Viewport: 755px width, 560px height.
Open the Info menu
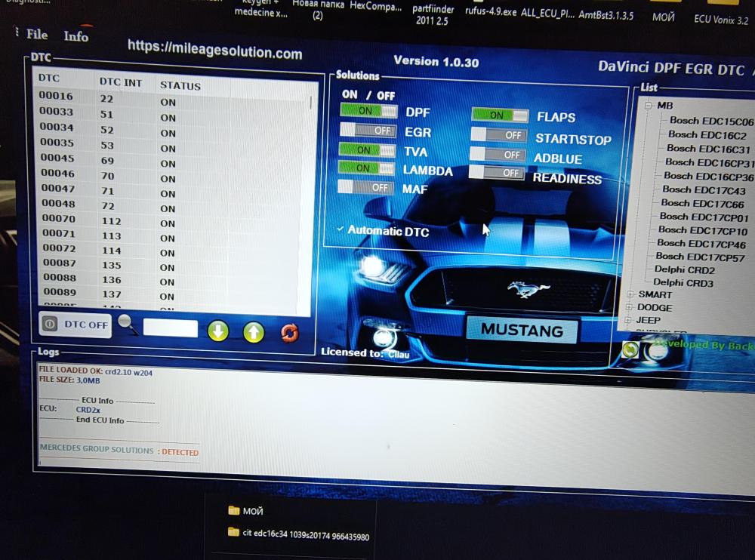75,36
